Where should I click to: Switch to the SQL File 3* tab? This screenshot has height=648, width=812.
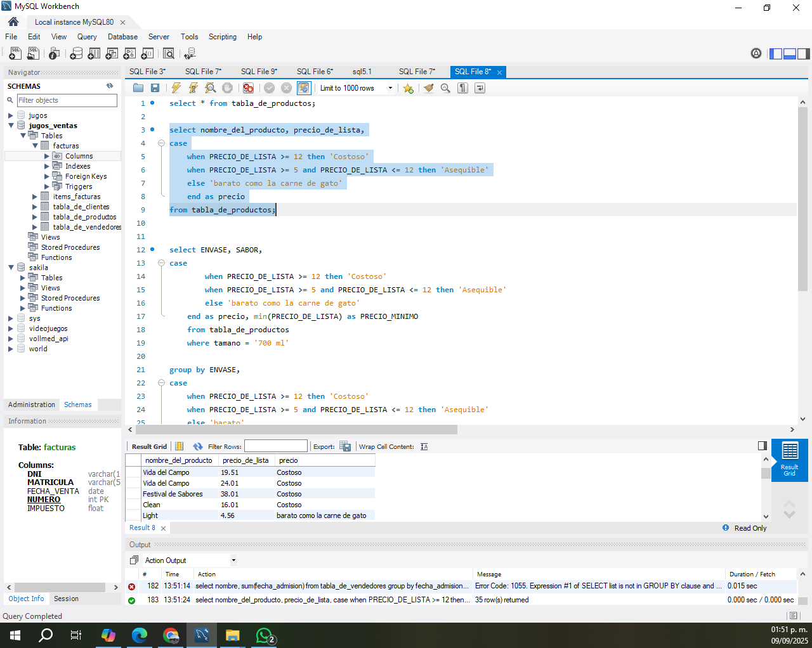click(x=147, y=72)
